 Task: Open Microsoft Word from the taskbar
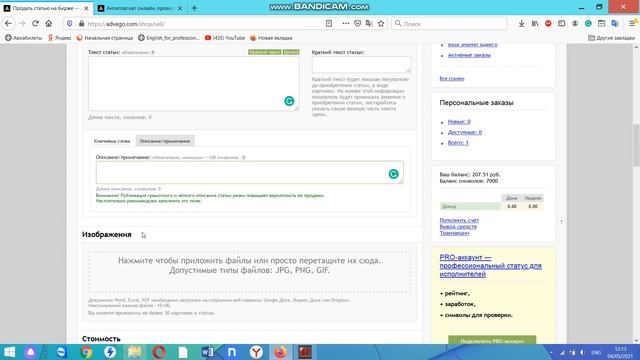click(x=207, y=352)
